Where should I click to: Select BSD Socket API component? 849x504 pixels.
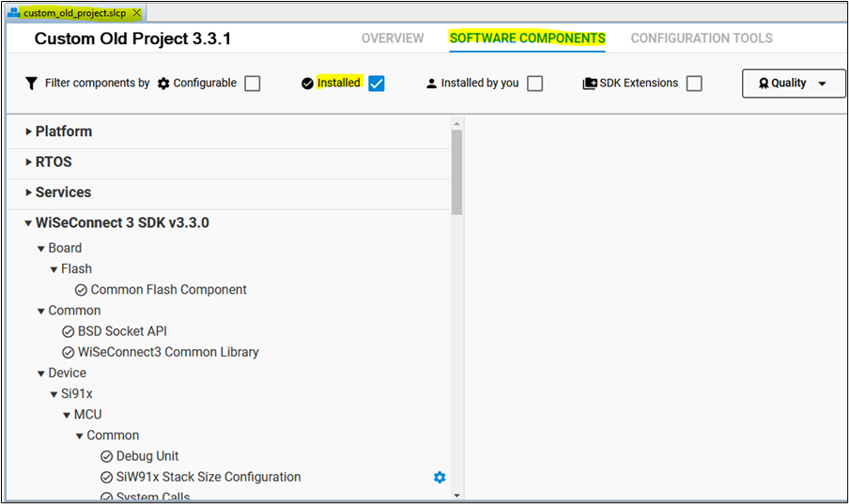click(122, 331)
